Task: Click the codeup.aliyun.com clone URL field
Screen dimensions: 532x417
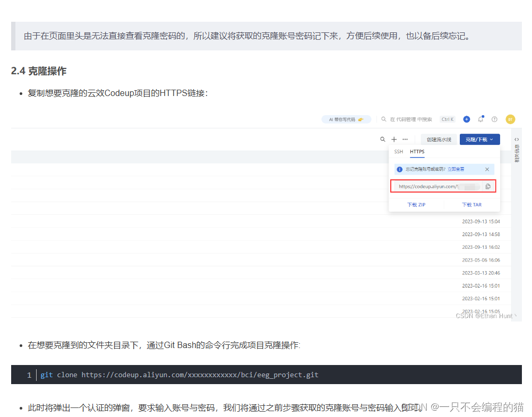Action: coord(437,186)
